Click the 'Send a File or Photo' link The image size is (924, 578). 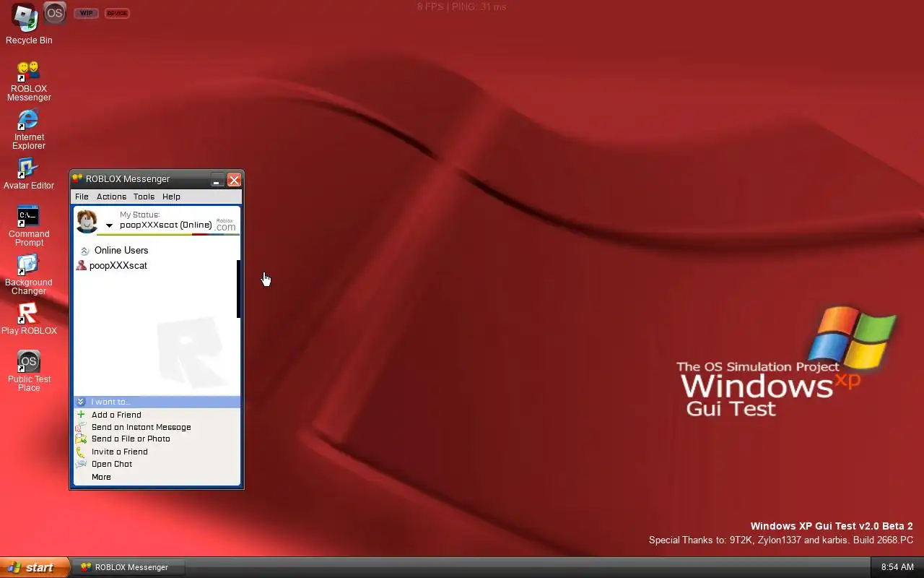click(x=131, y=439)
